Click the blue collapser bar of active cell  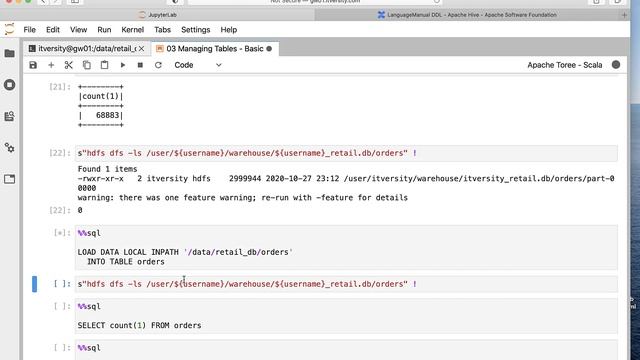[35, 284]
